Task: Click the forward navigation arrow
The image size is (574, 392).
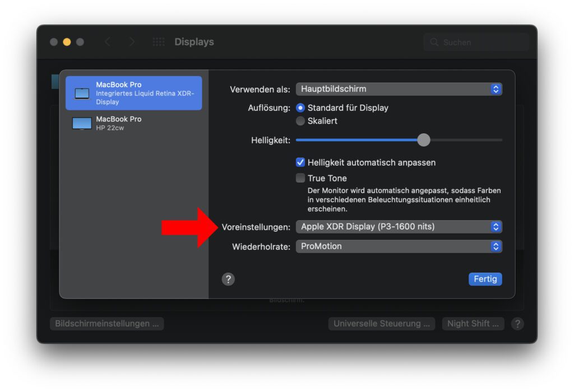Action: click(131, 41)
